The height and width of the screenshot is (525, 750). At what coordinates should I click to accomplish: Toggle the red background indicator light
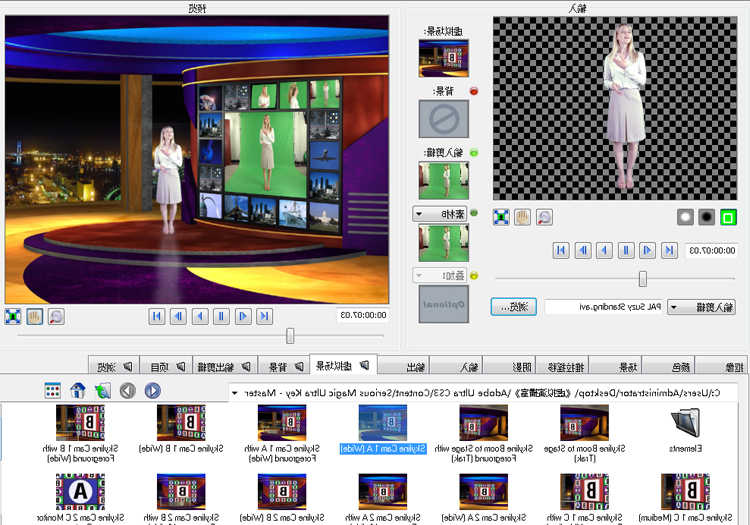475,91
